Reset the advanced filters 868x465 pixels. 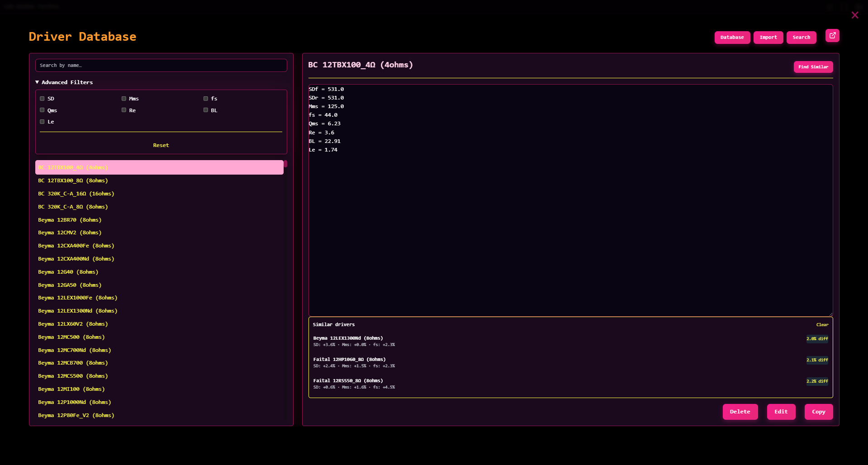(161, 145)
